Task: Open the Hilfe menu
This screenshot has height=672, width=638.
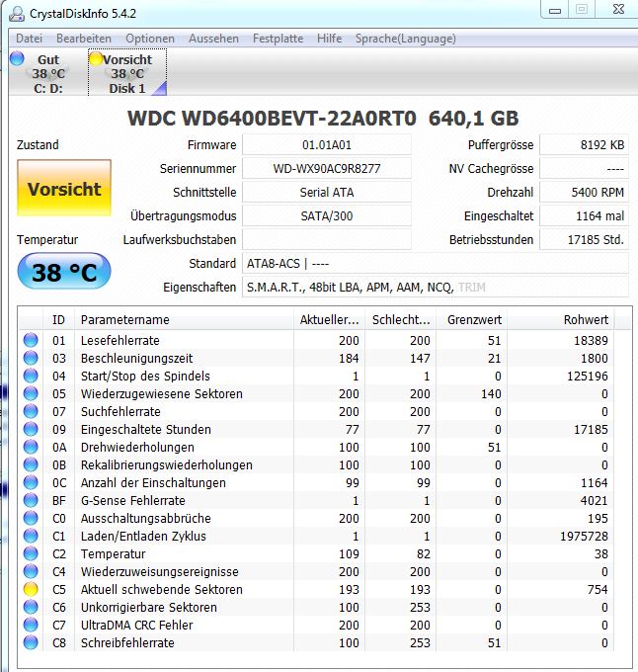Action: (329, 39)
